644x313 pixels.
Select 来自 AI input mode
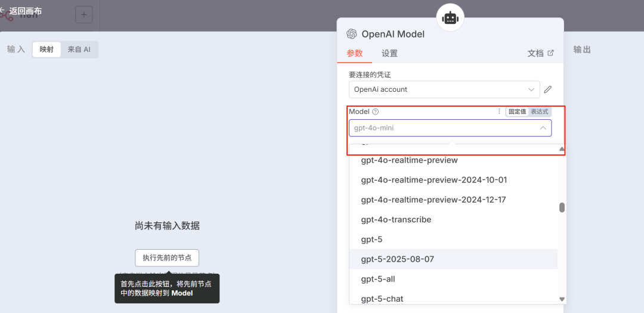click(79, 49)
